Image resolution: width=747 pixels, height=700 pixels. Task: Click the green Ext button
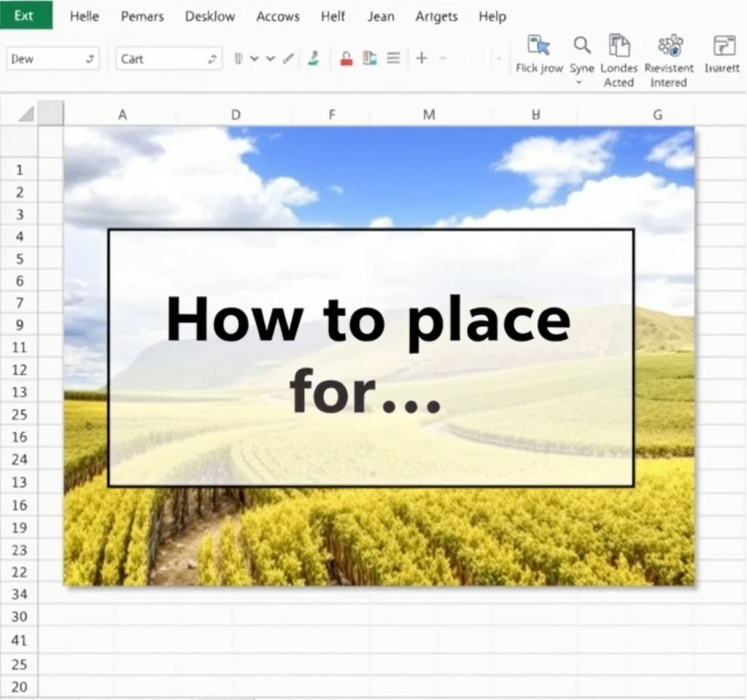pyautogui.click(x=26, y=15)
